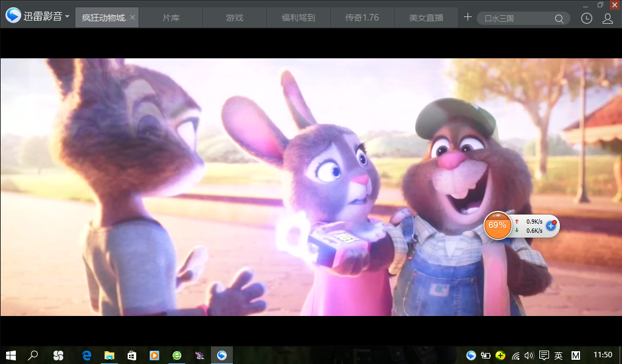622x364 pixels.
Task: Click the 0.6K/s download speed readout
Action: click(534, 231)
